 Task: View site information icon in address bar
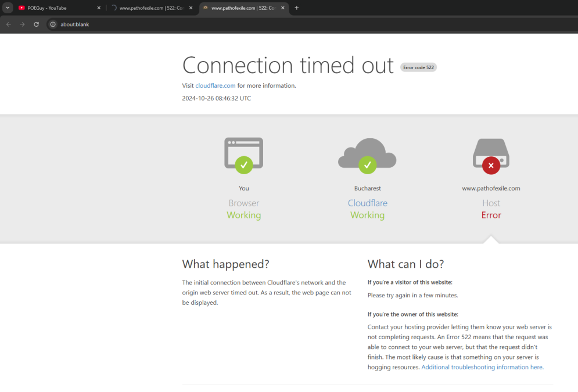pyautogui.click(x=53, y=24)
